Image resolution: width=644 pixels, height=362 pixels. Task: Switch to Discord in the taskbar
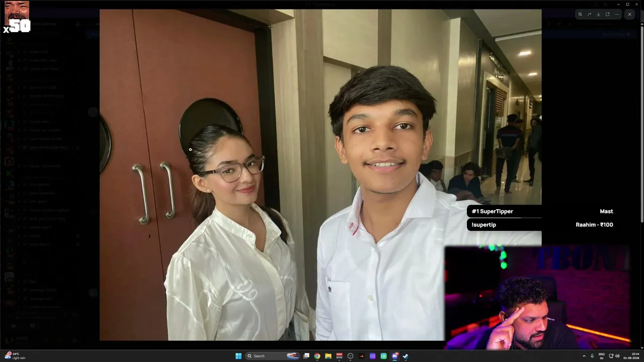coord(394,356)
